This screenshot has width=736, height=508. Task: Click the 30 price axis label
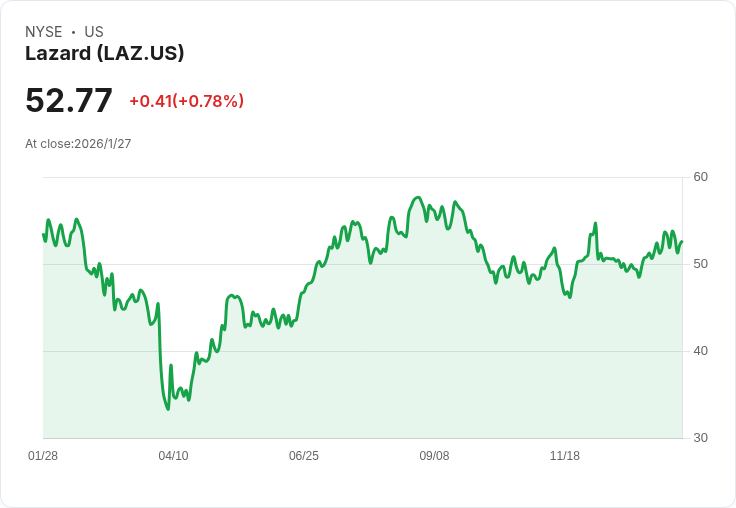click(x=701, y=438)
